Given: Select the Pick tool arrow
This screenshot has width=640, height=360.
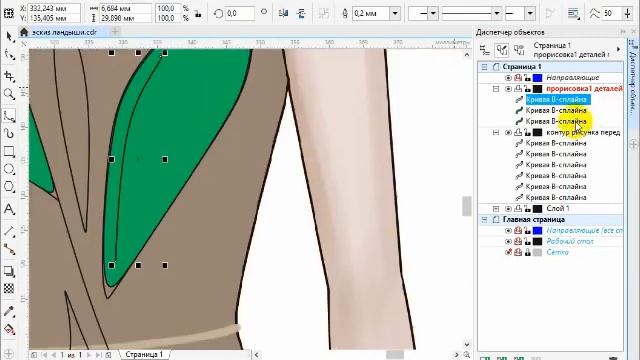Looking at the screenshot, I should tap(9, 37).
